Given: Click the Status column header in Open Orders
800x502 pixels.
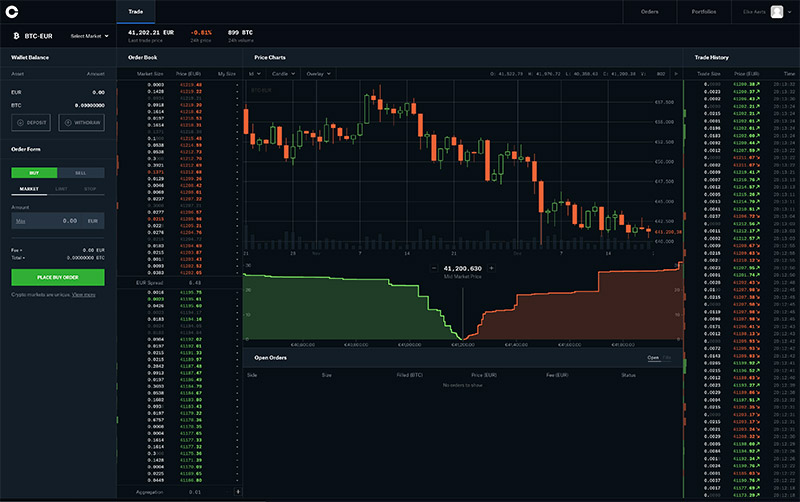Looking at the screenshot, I should (629, 375).
